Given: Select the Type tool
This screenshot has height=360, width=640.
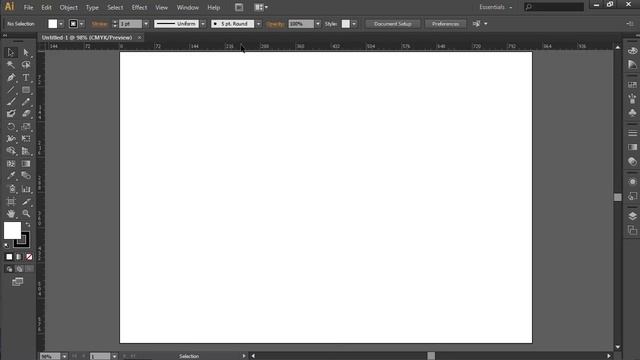Looking at the screenshot, I should tap(26, 78).
